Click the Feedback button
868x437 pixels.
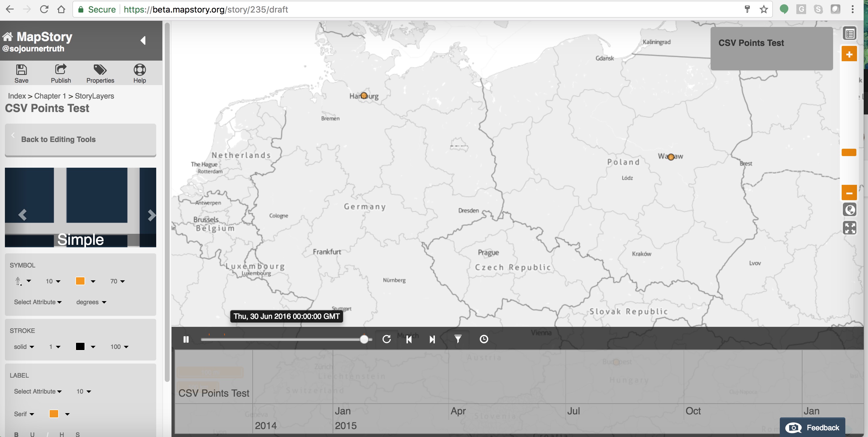pyautogui.click(x=813, y=427)
